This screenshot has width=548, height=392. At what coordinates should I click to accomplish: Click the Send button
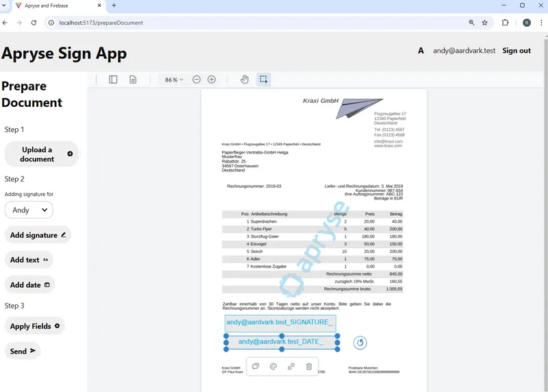pos(23,351)
